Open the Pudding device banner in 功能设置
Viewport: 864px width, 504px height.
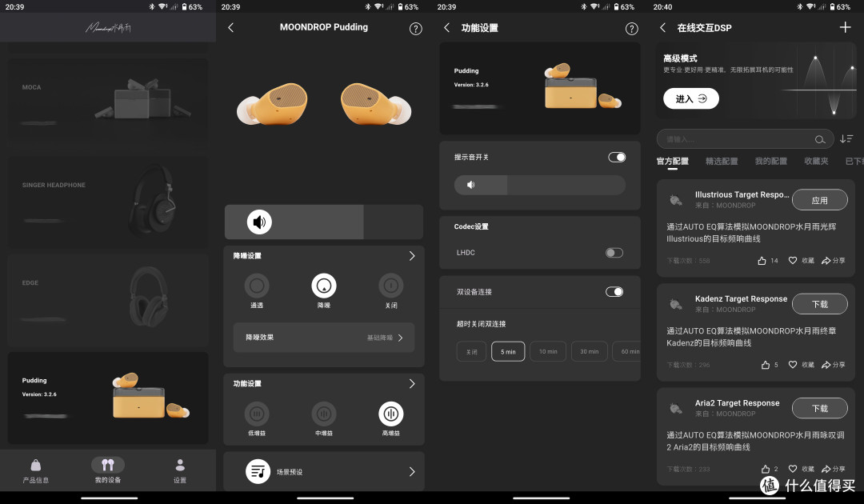(x=539, y=88)
